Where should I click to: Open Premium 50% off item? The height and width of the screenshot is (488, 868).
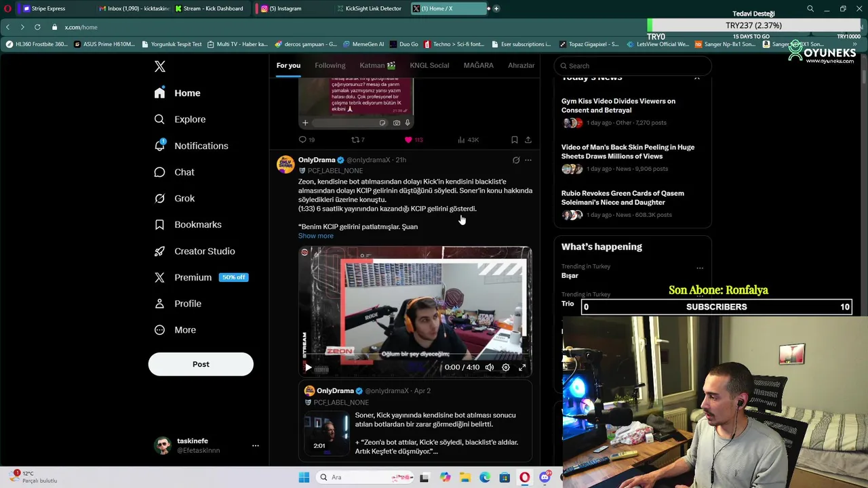coord(201,277)
